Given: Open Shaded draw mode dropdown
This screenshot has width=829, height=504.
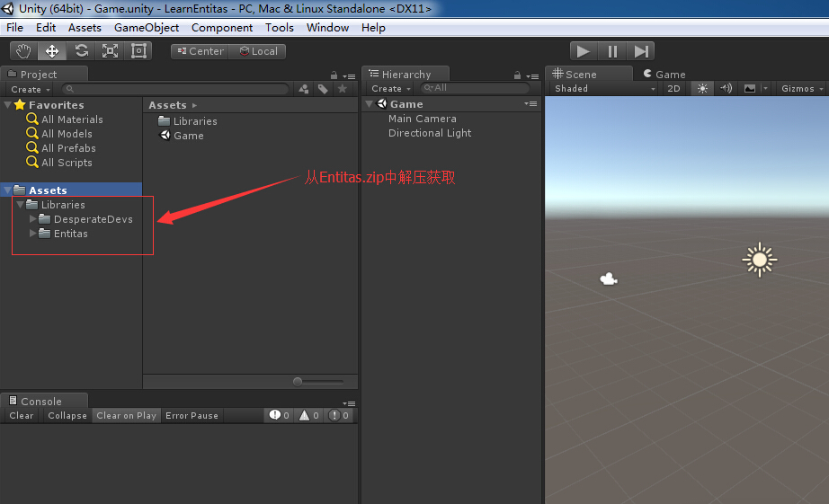Looking at the screenshot, I should (605, 89).
